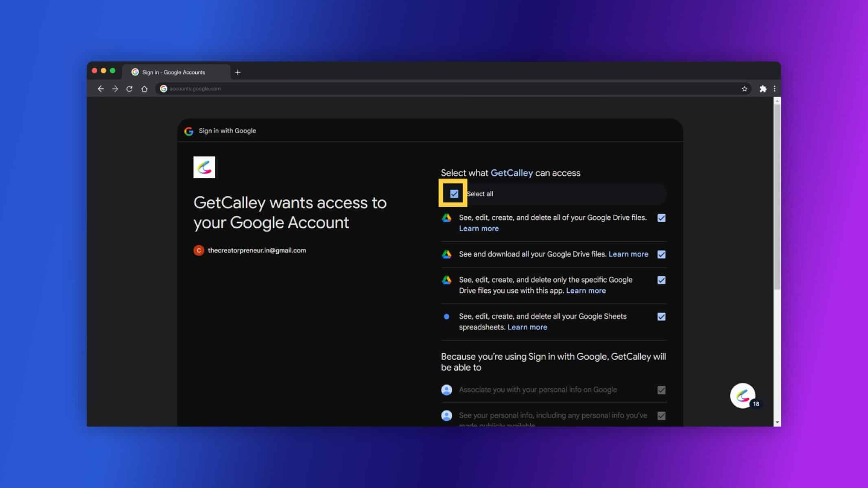Open Learn more for full Drive access
Image resolution: width=868 pixels, height=488 pixels.
point(479,229)
